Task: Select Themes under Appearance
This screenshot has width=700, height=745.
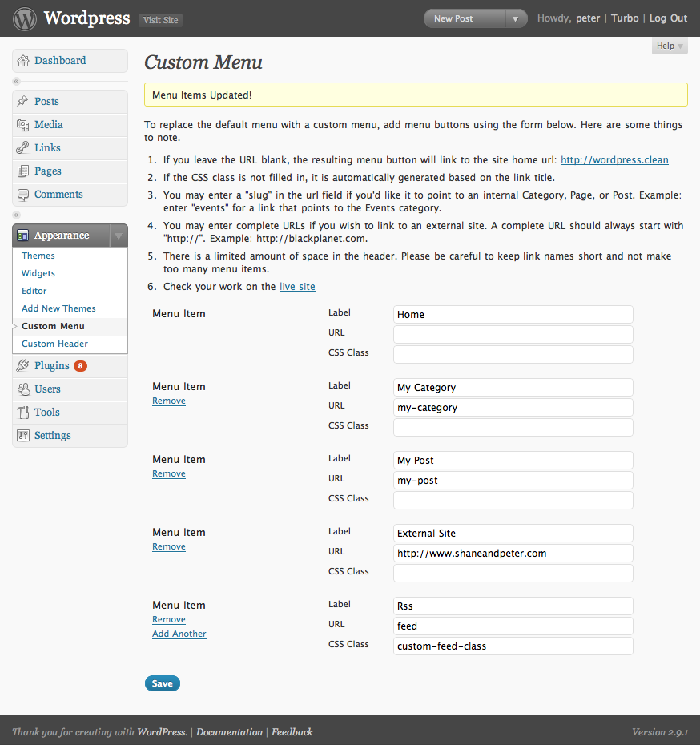Action: tap(38, 256)
